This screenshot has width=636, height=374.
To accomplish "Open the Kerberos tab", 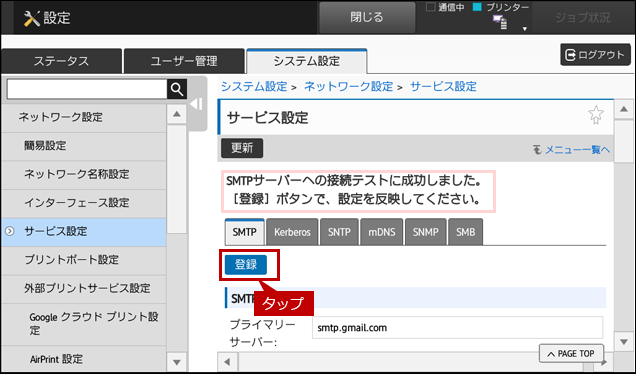I will click(292, 232).
